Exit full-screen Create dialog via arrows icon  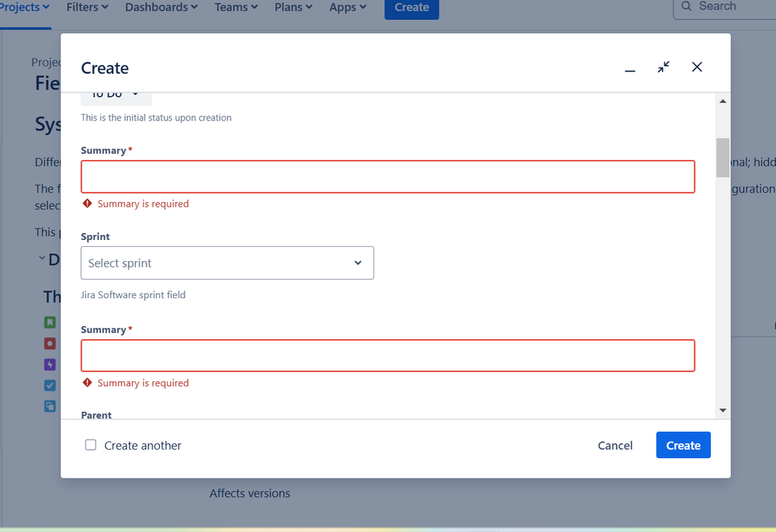click(663, 68)
